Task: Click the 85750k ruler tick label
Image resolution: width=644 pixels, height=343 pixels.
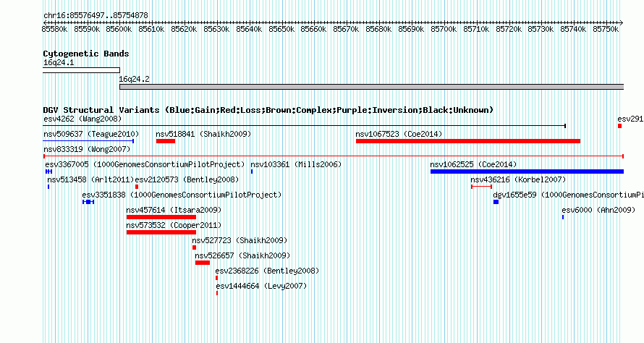Action: (x=606, y=30)
